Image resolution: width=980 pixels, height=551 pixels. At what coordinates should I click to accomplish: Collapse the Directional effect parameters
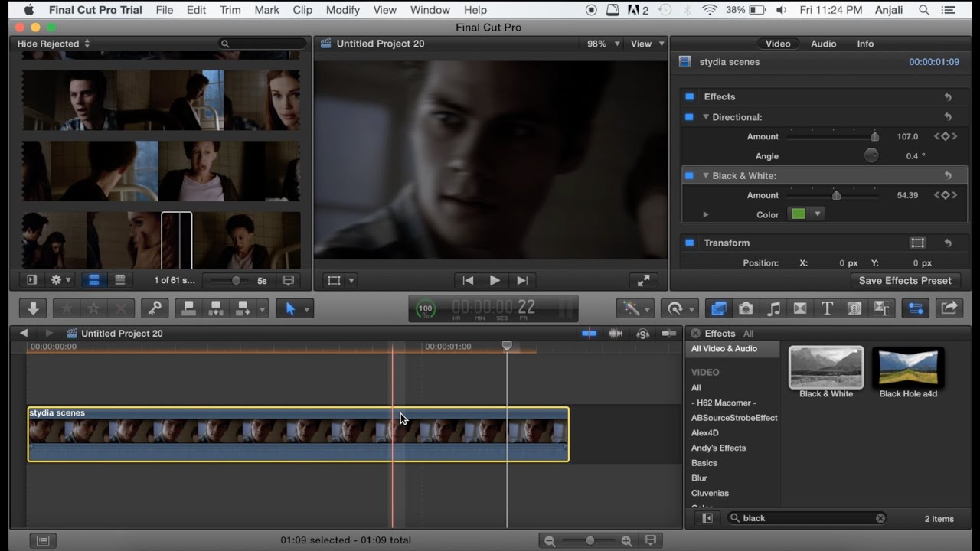click(706, 117)
